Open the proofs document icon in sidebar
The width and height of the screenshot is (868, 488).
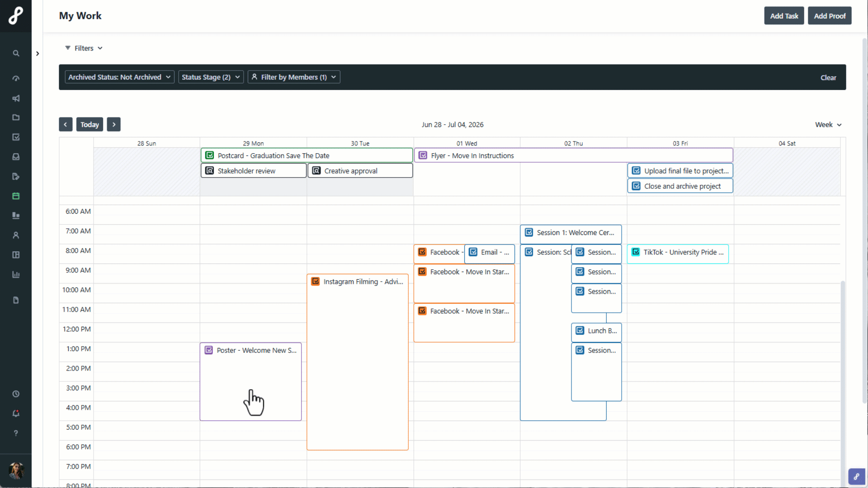point(16,176)
